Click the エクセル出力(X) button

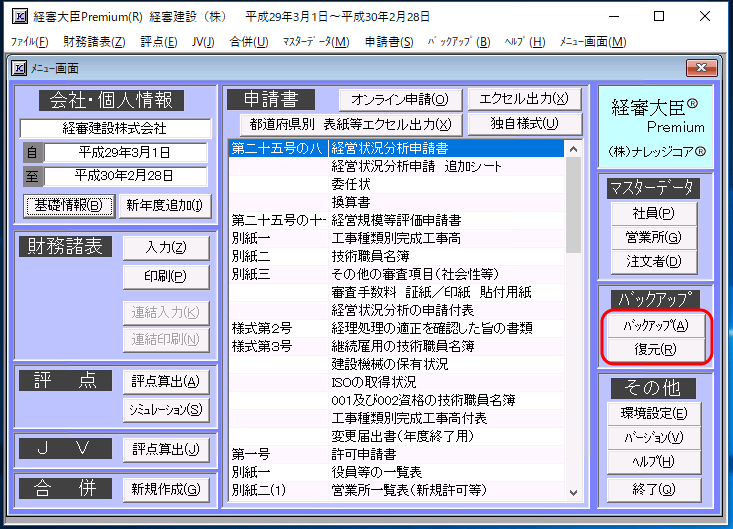[x=524, y=99]
